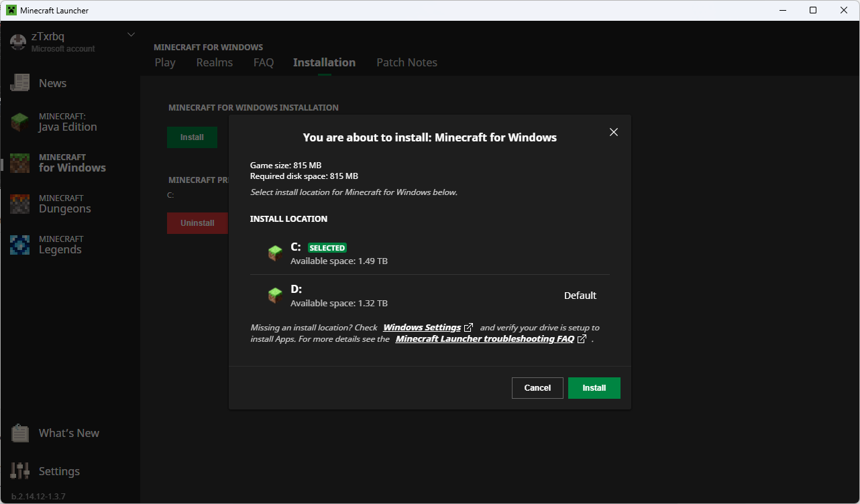Viewport: 860px width, 504px height.
Task: Click the zTxrbq account avatar
Action: tap(18, 42)
